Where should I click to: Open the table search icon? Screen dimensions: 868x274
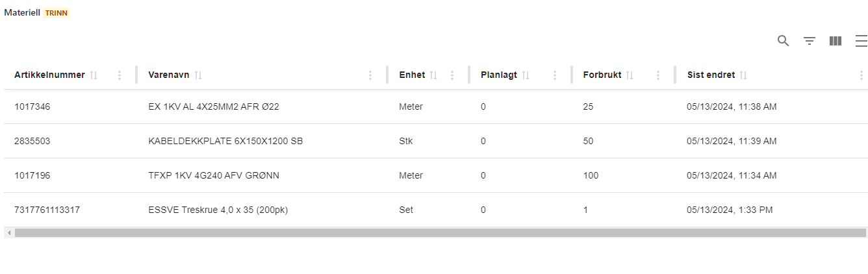[783, 41]
